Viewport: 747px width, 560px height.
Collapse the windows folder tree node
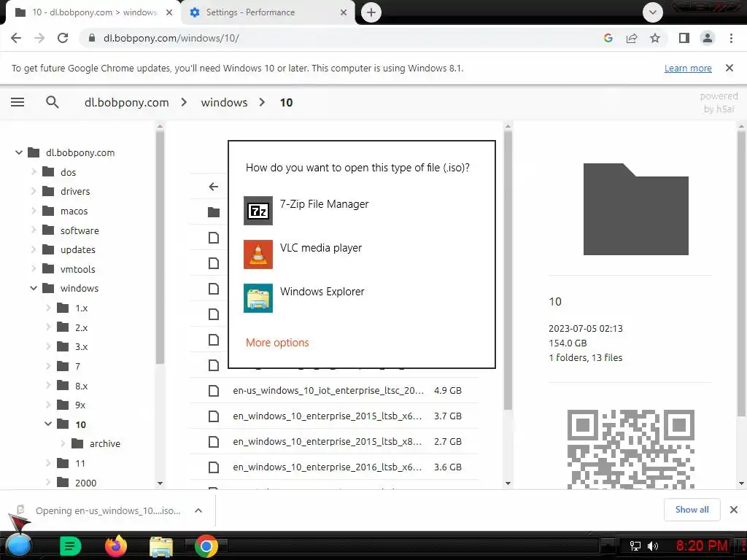[34, 288]
